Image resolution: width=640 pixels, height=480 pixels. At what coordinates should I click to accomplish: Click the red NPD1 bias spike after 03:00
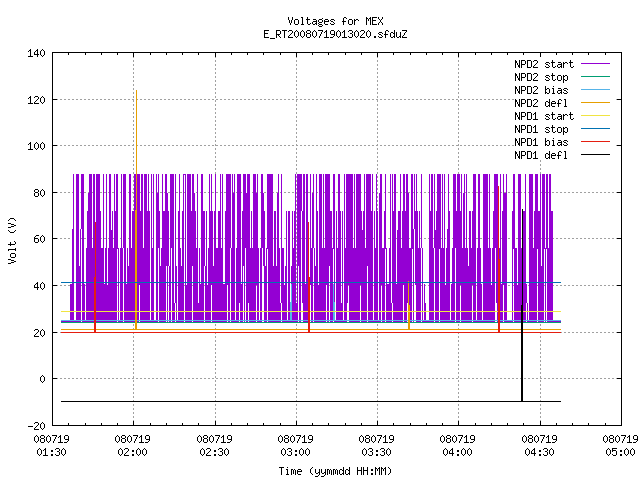[309, 277]
